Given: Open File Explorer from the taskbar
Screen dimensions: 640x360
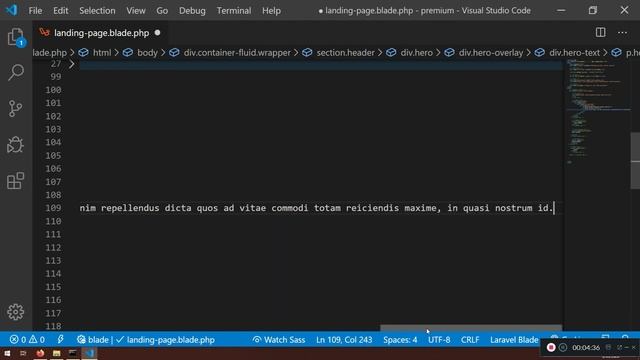Looking at the screenshot, I should click(56, 353).
